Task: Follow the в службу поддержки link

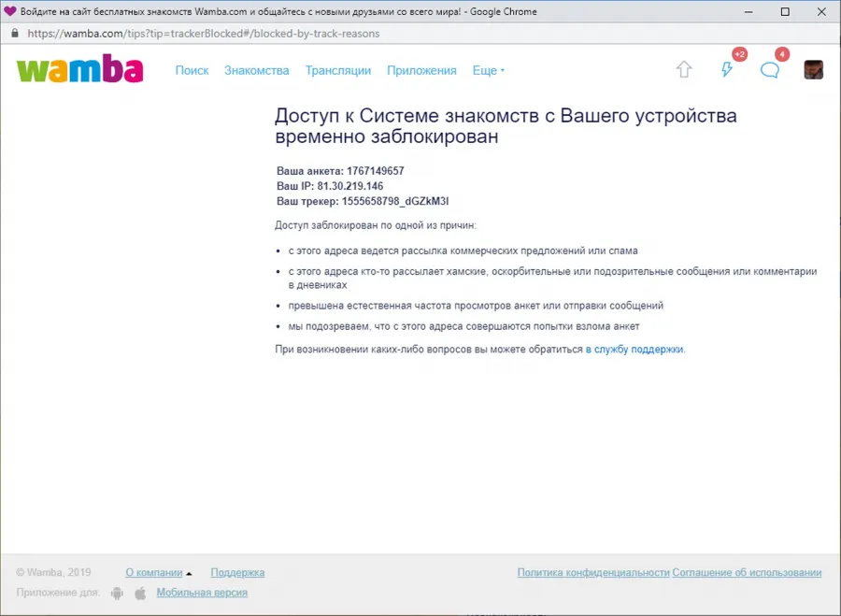Action: click(x=634, y=350)
